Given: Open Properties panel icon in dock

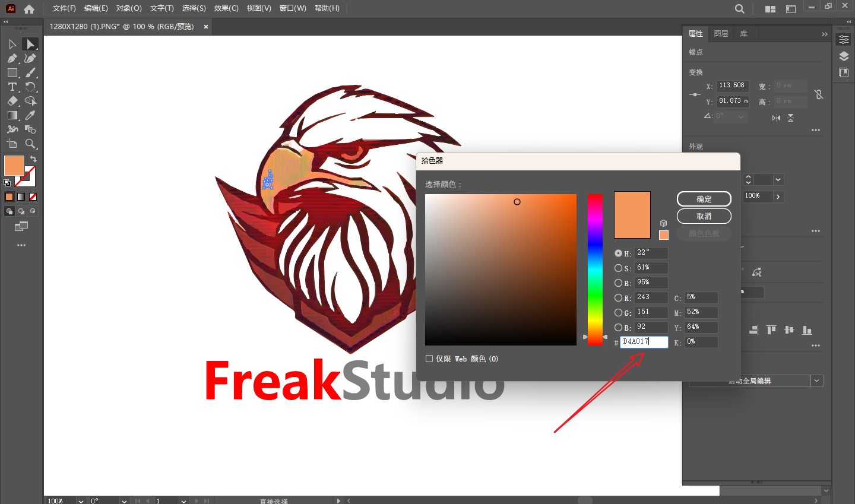Looking at the screenshot, I should coord(844,40).
